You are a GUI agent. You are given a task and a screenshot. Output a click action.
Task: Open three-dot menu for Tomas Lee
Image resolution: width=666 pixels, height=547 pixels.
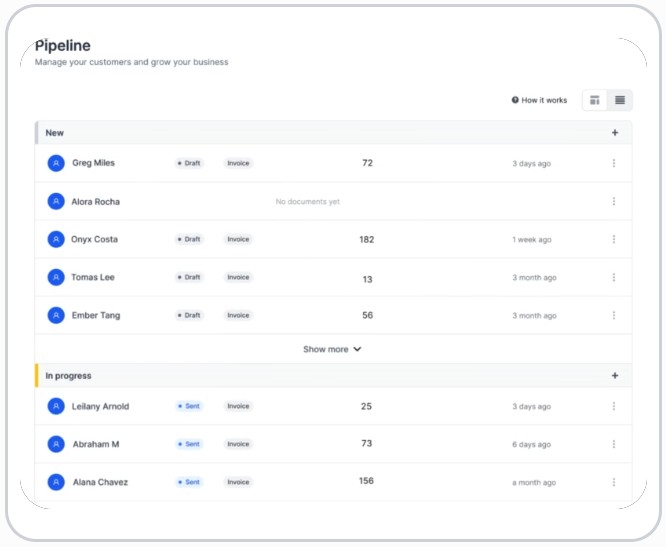[x=613, y=277]
